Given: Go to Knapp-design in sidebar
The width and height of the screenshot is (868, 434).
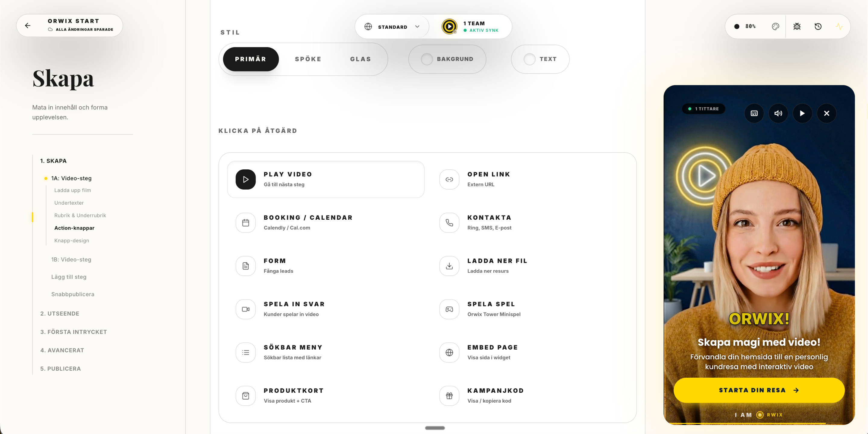Looking at the screenshot, I should (x=72, y=241).
